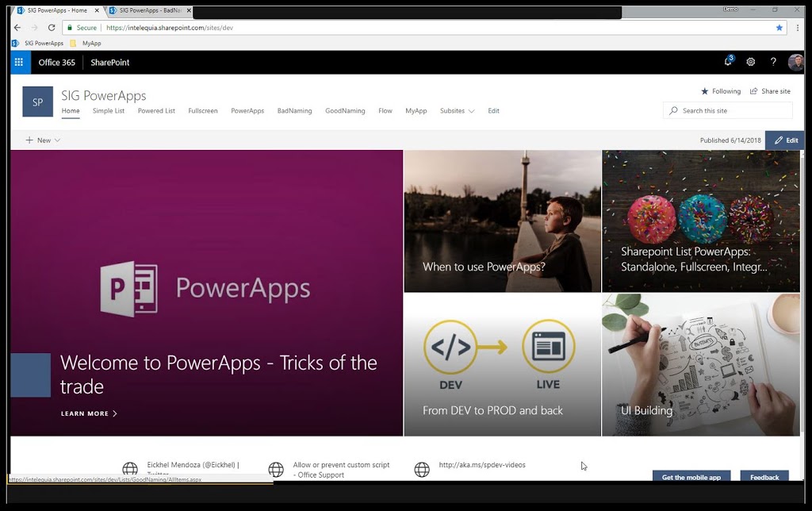
Task: Open the user profile picture
Action: pyautogui.click(x=795, y=62)
